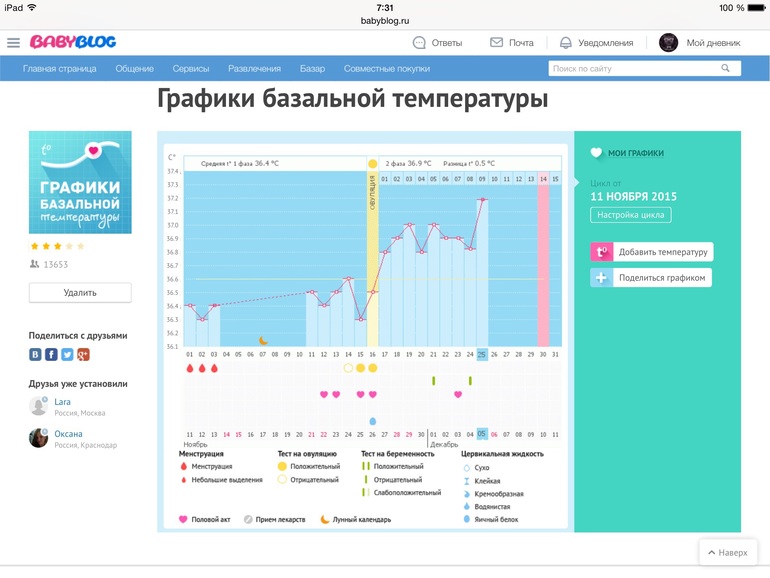Open Совместные покупки menu item
The image size is (770, 578).
(386, 69)
